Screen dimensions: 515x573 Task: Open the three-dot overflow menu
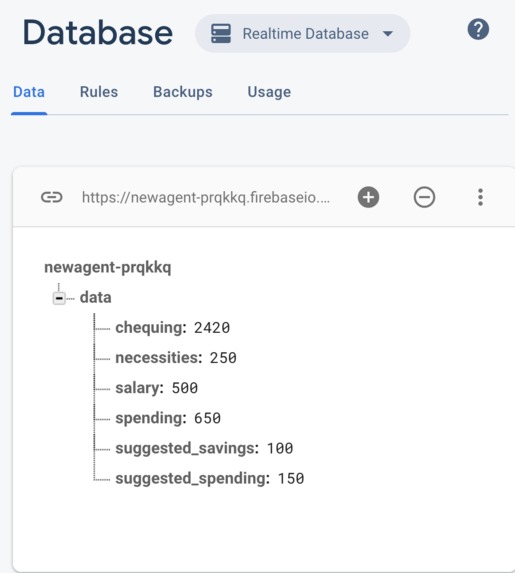click(480, 197)
